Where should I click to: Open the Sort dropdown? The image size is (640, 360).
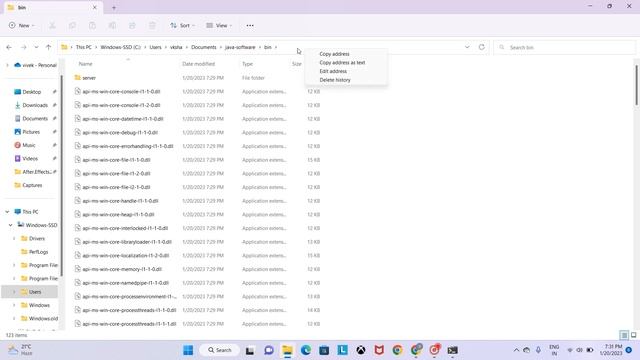tap(182, 25)
